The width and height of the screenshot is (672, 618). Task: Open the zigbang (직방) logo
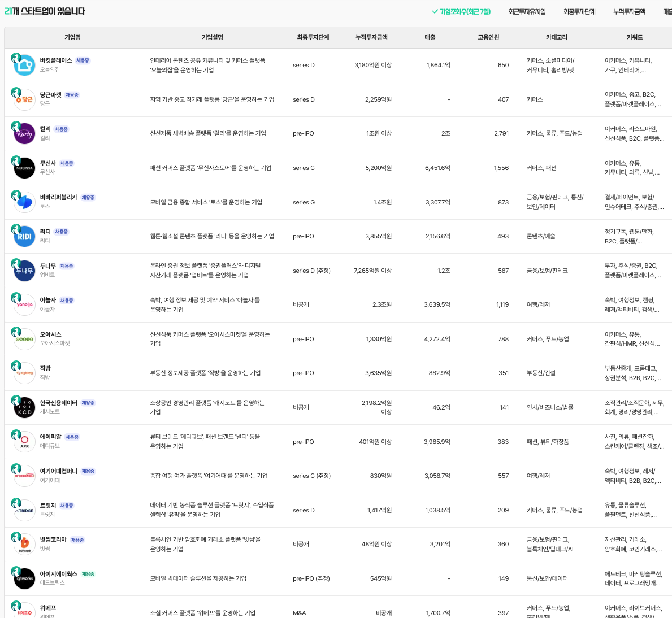(24, 373)
